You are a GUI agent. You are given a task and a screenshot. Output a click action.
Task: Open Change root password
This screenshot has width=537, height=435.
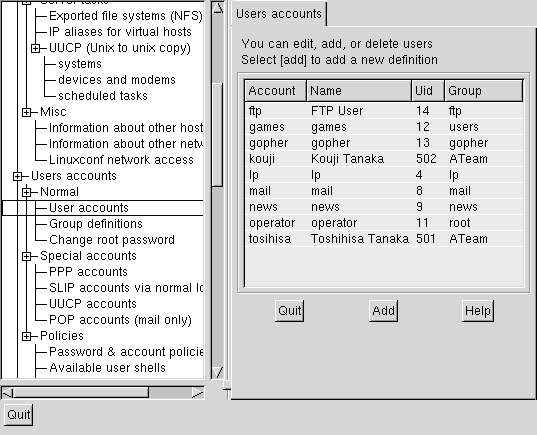point(112,240)
